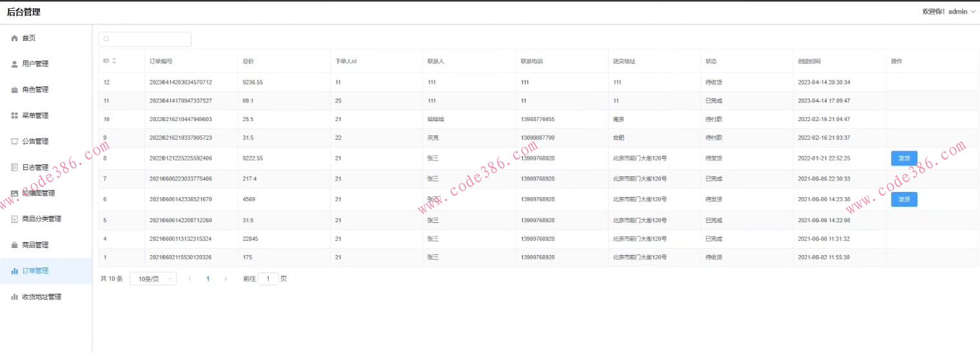Click order number 20220216210447949603
Image resolution: width=980 pixels, height=353 pixels.
pos(181,119)
